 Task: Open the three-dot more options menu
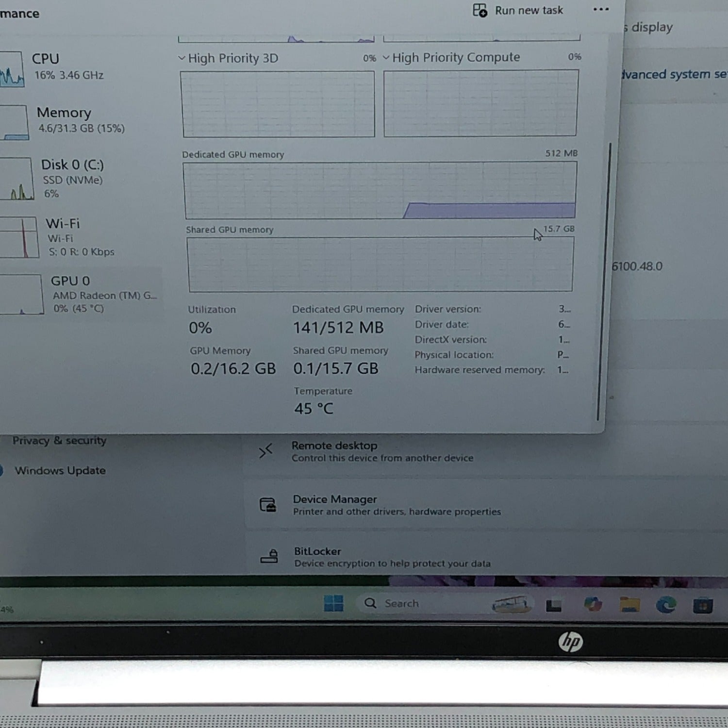pyautogui.click(x=600, y=9)
